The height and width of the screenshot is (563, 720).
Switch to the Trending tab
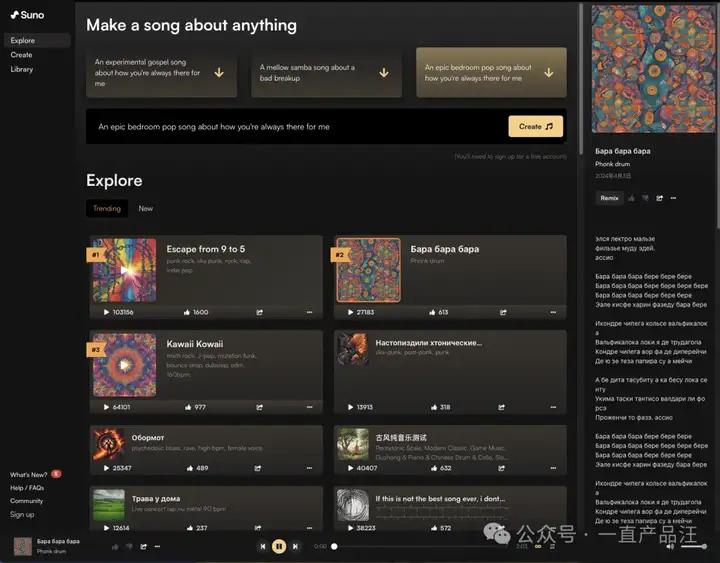[x=107, y=208]
